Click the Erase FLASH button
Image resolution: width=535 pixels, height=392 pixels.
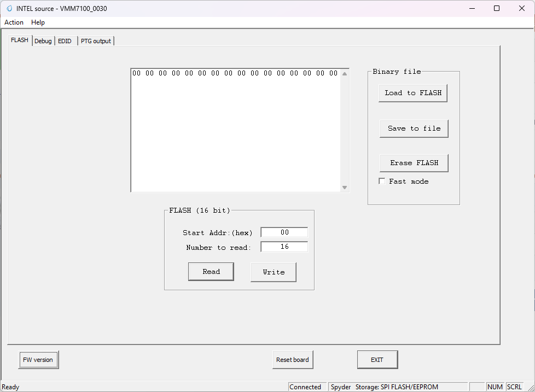414,163
